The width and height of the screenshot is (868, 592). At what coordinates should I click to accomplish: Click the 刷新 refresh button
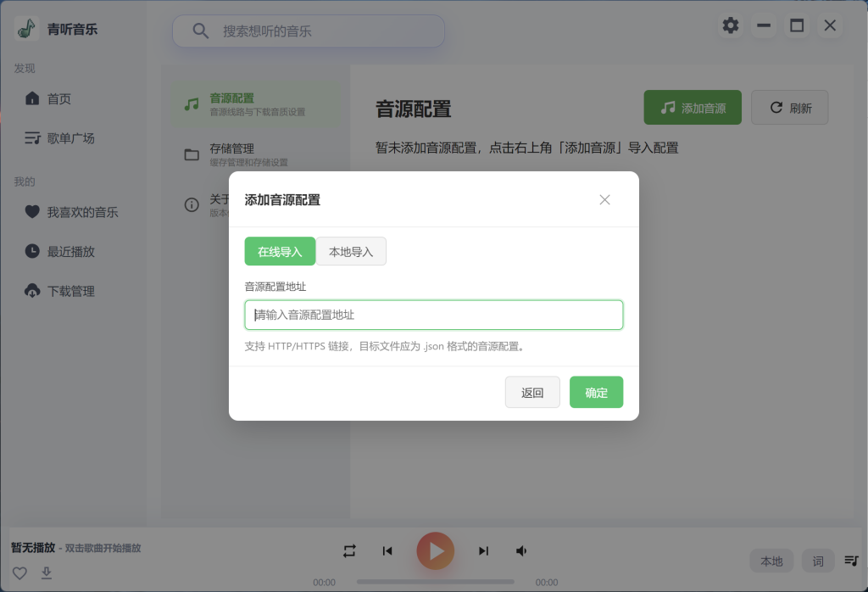tap(789, 108)
